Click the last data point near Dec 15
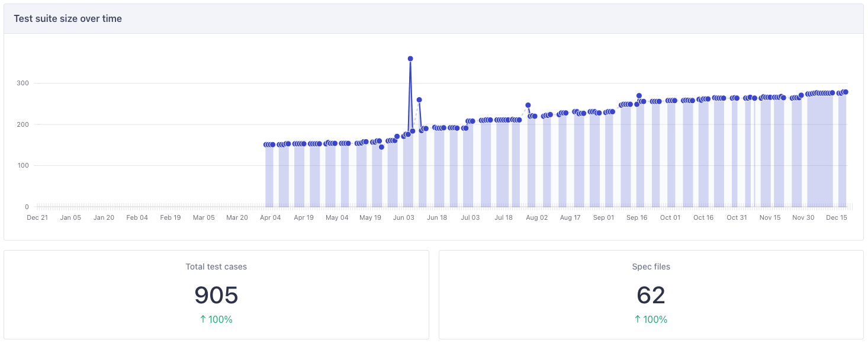The width and height of the screenshot is (868, 343). tap(846, 92)
